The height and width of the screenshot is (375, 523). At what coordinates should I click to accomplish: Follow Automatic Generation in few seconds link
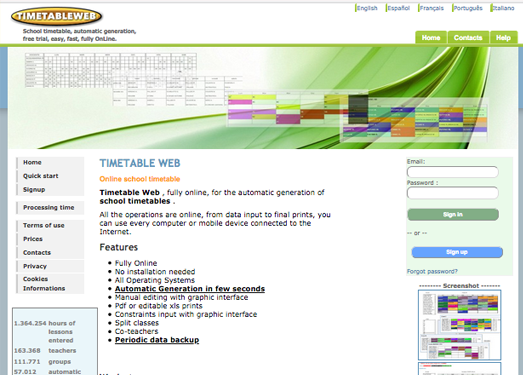click(190, 289)
